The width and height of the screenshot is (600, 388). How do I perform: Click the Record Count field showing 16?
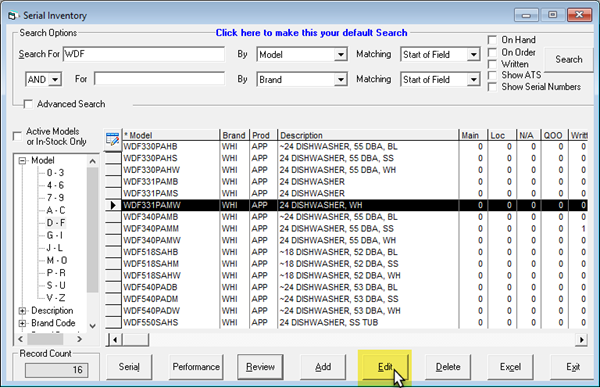click(57, 370)
